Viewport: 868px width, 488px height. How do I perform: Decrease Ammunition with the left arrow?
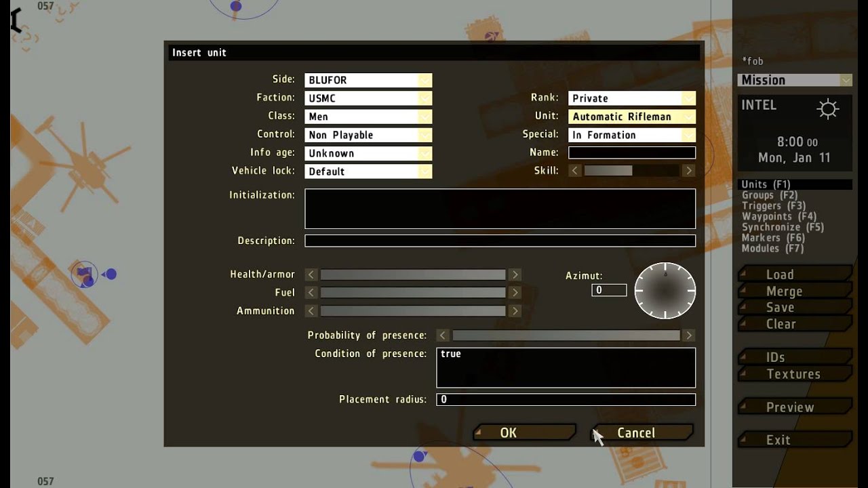tap(311, 311)
